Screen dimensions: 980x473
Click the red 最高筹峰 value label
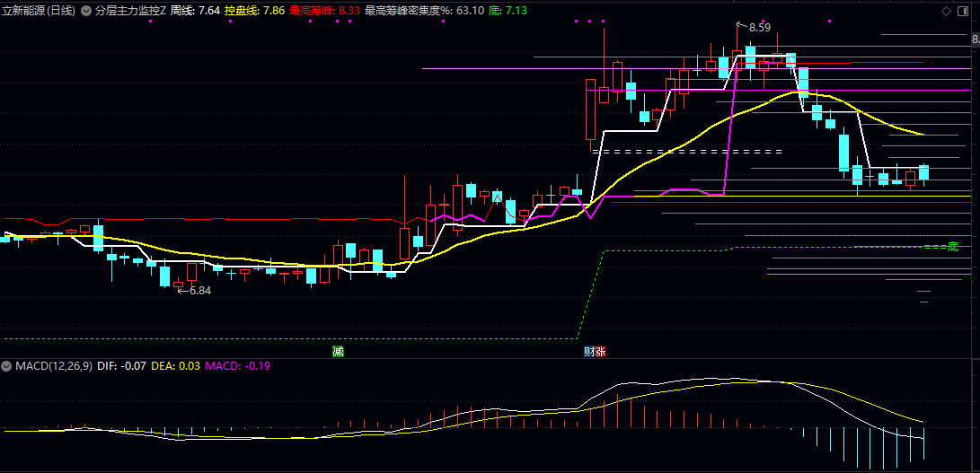tap(324, 11)
